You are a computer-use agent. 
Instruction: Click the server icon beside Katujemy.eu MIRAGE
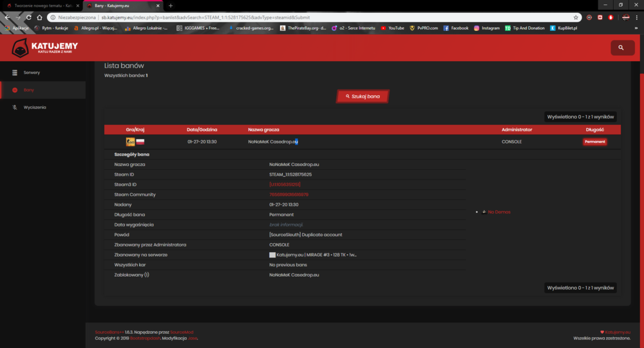[272, 255]
